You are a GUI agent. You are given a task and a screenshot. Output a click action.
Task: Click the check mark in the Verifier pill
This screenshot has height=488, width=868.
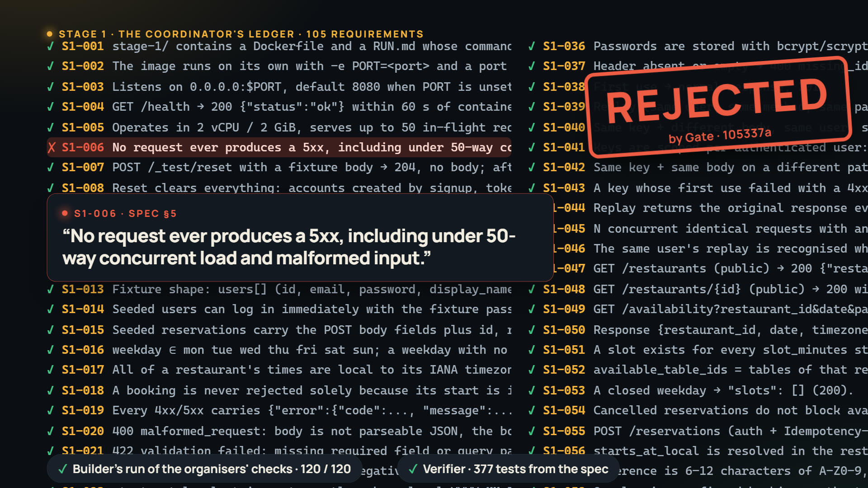click(413, 469)
